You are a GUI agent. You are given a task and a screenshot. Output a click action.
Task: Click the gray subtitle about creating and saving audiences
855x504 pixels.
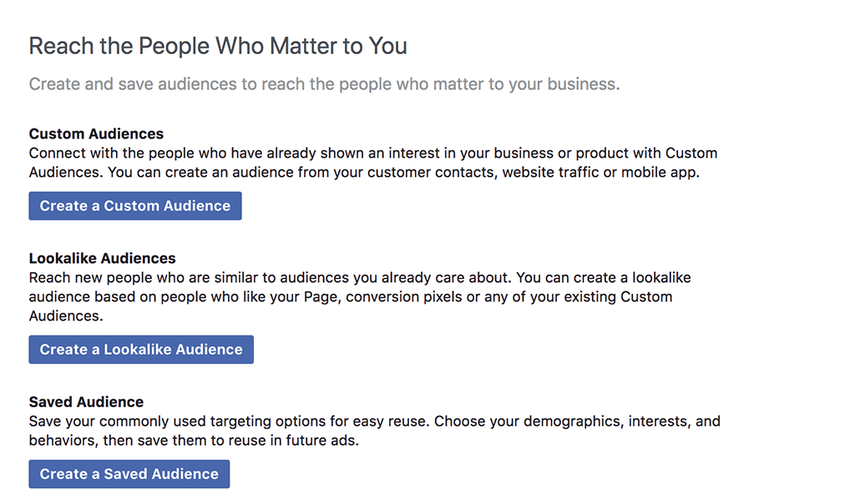324,84
